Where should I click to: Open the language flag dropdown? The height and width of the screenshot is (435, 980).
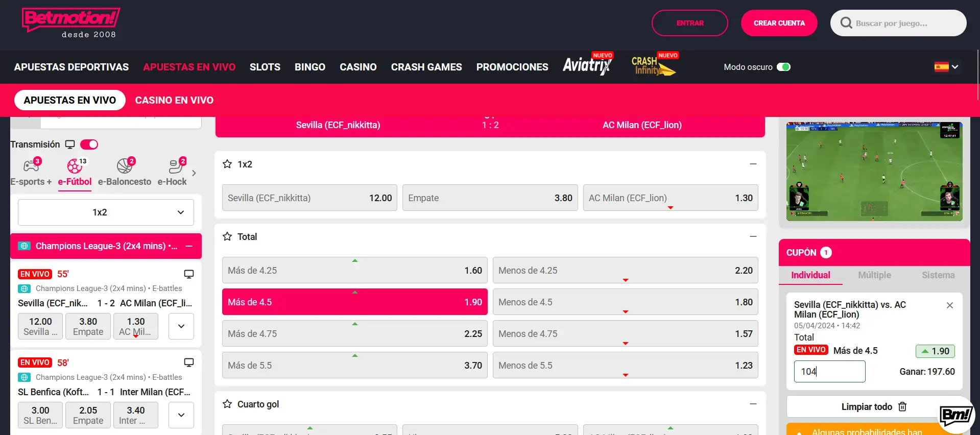click(946, 67)
